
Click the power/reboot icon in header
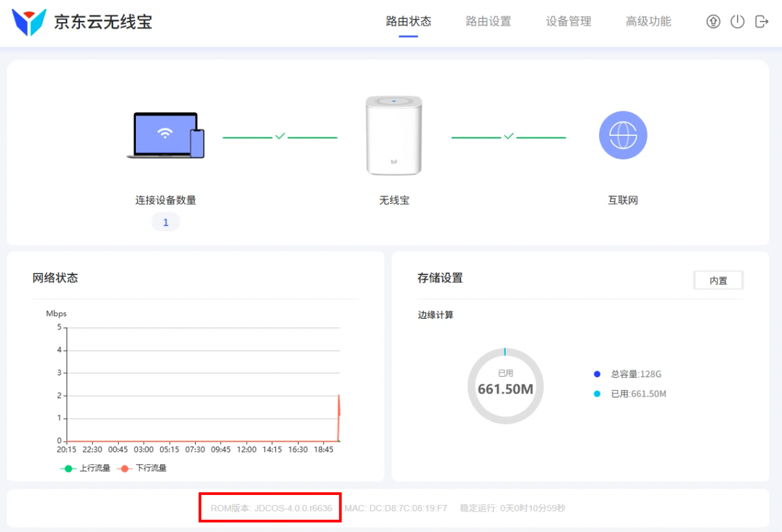coord(738,22)
